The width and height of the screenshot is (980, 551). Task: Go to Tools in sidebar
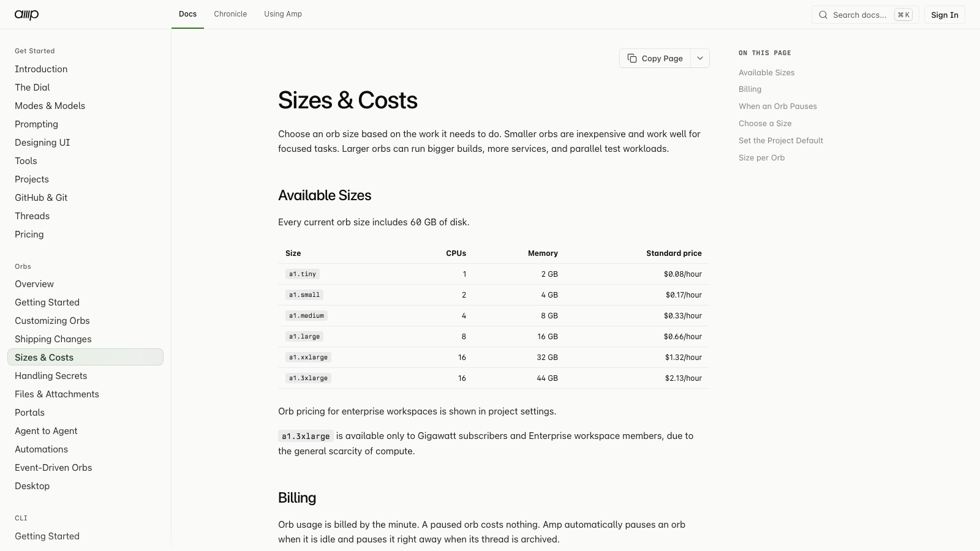(x=26, y=161)
